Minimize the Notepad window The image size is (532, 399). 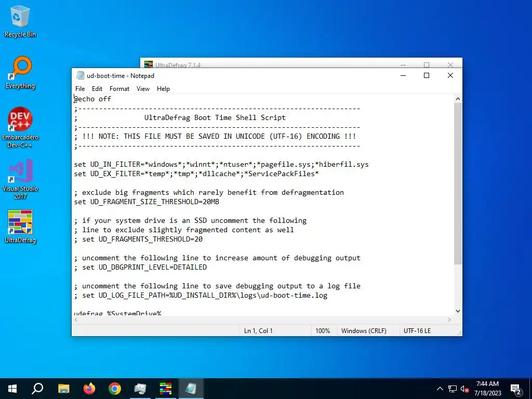click(403, 75)
